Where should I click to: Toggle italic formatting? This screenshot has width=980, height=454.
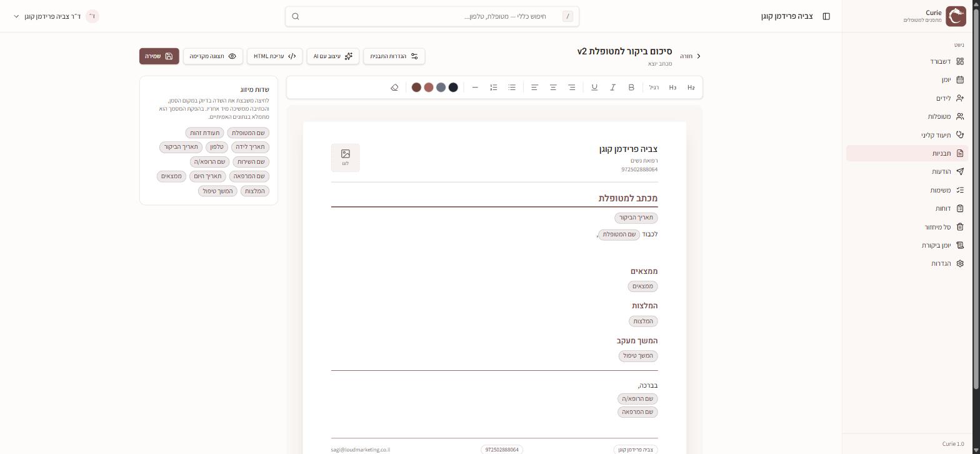(x=612, y=88)
